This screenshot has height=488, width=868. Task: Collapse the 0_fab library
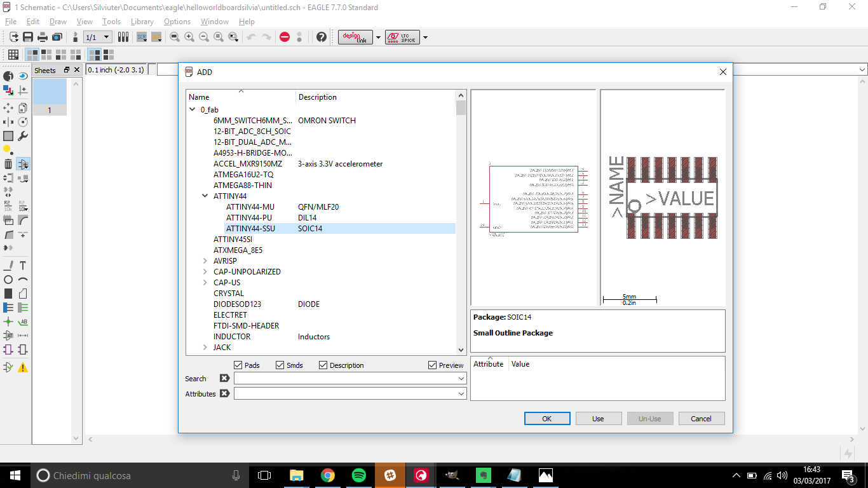(x=193, y=109)
